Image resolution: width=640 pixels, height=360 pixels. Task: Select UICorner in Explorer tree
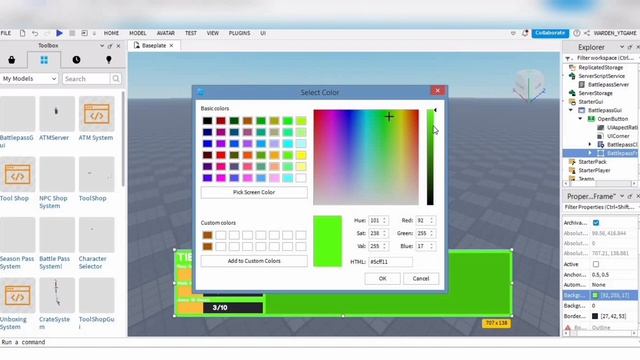618,136
